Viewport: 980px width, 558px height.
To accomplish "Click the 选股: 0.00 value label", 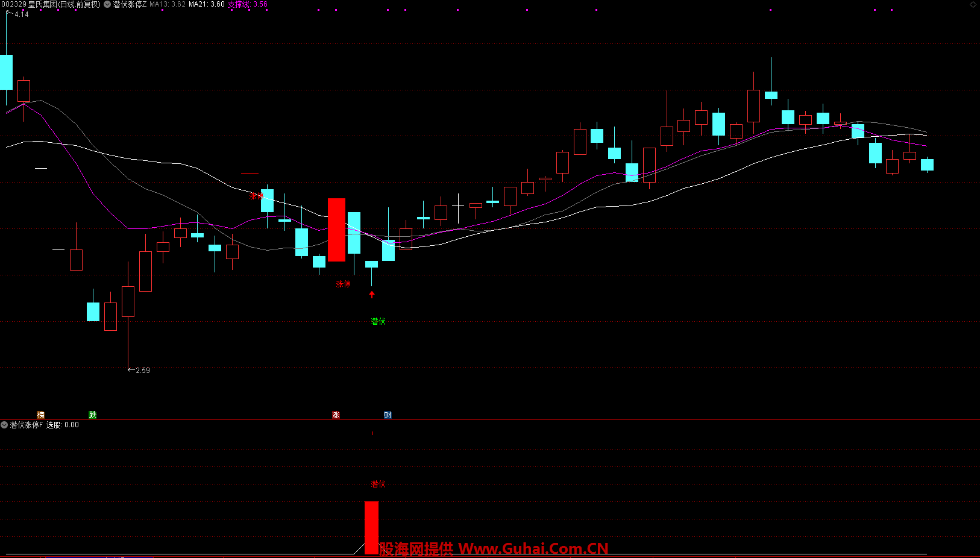I will pyautogui.click(x=63, y=425).
